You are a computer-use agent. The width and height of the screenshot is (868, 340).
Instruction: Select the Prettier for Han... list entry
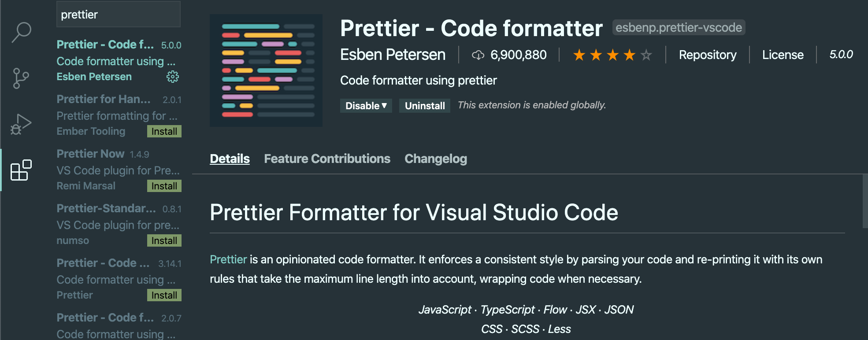coord(119,115)
